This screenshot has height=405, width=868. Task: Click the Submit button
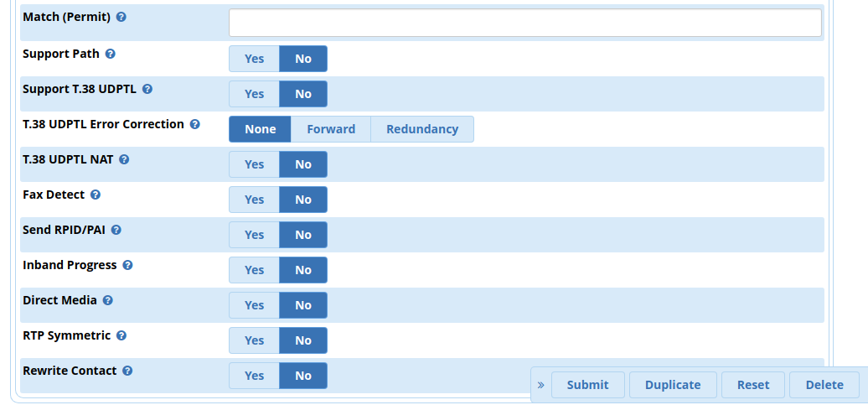pyautogui.click(x=587, y=385)
